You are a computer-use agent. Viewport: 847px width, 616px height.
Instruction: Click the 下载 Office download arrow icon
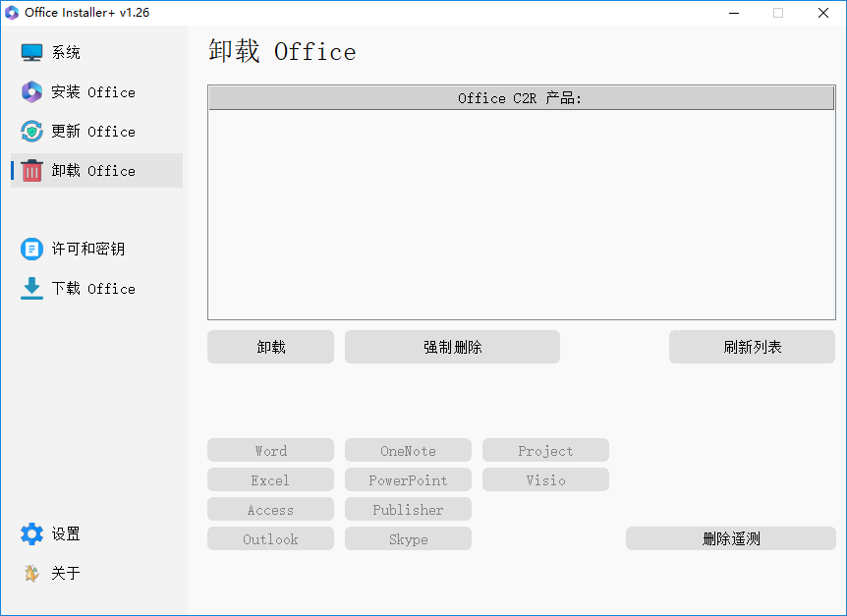pos(30,288)
